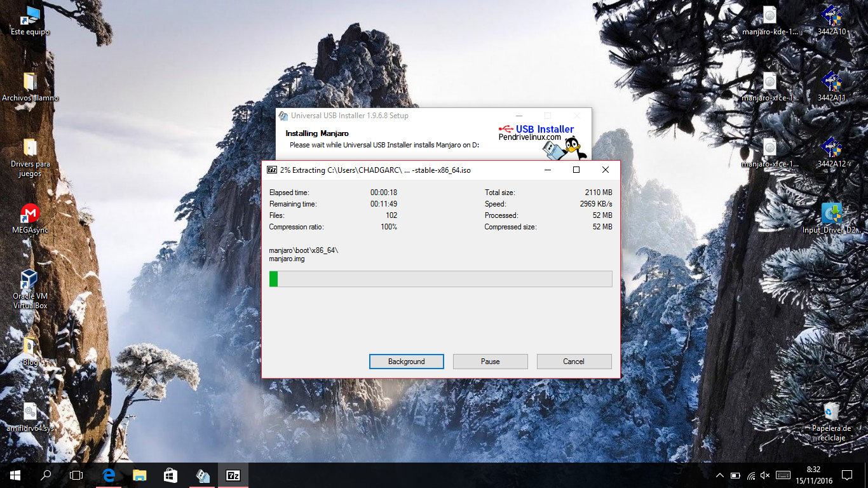The height and width of the screenshot is (488, 868).
Task: Open Windows Store from taskbar
Action: [x=170, y=475]
